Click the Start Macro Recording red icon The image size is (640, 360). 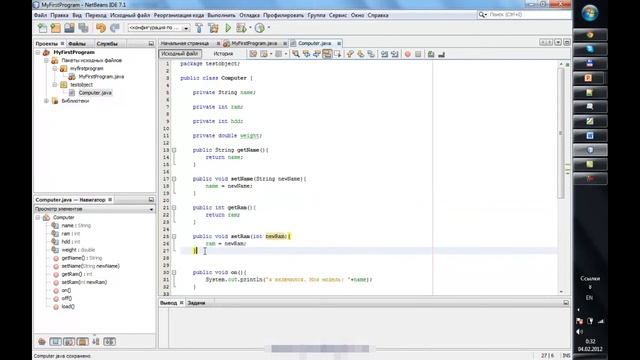tap(407, 54)
